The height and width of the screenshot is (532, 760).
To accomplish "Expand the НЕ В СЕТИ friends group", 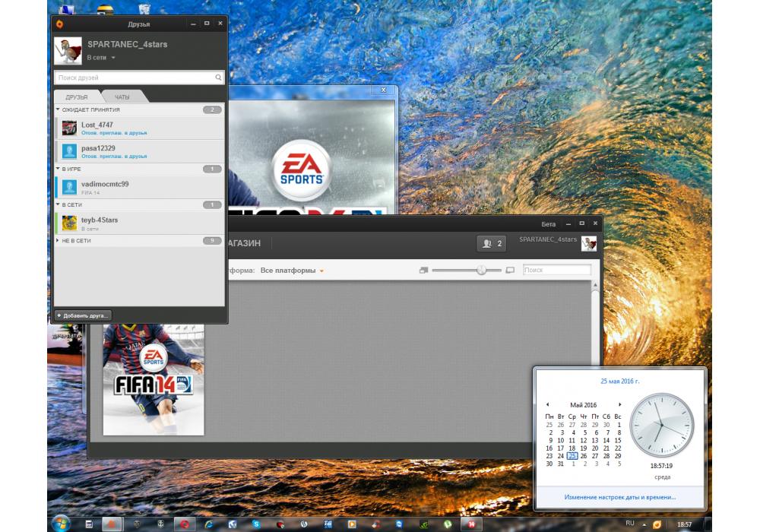I will 58,241.
